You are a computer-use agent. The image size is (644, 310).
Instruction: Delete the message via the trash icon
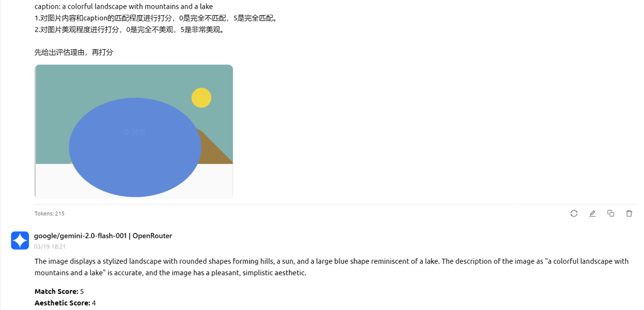[x=629, y=213]
